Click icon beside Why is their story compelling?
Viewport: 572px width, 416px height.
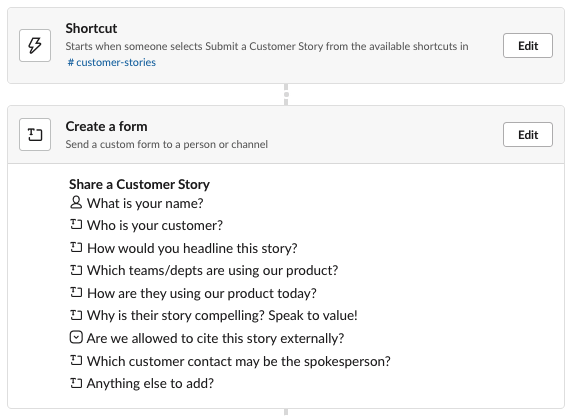tap(76, 315)
